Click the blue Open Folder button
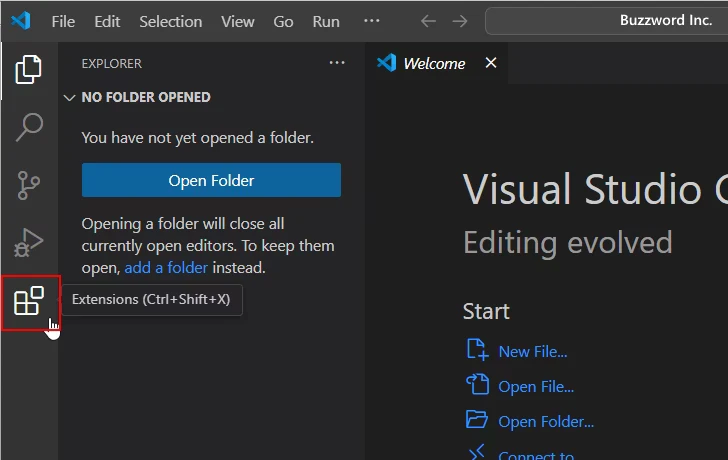The height and width of the screenshot is (460, 728). click(211, 181)
